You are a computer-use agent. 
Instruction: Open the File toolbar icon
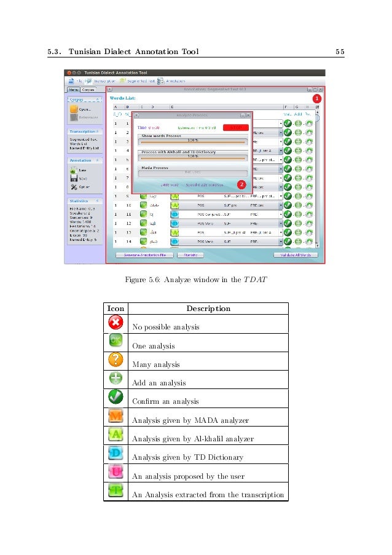71,81
